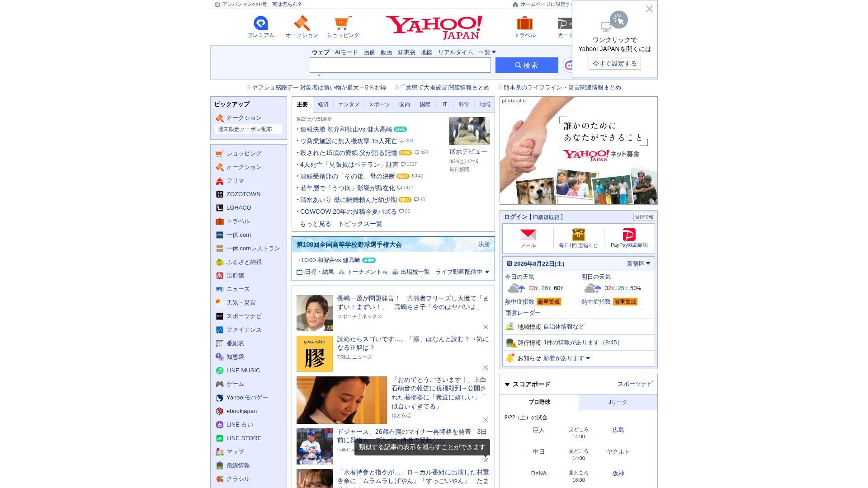Click the Yahoo! JAPAN logo
Screen dimensions: 868x488
click(x=434, y=28)
